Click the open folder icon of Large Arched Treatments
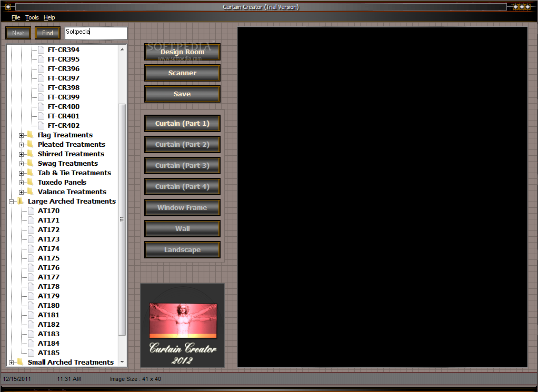This screenshot has height=392, width=538. [20, 201]
